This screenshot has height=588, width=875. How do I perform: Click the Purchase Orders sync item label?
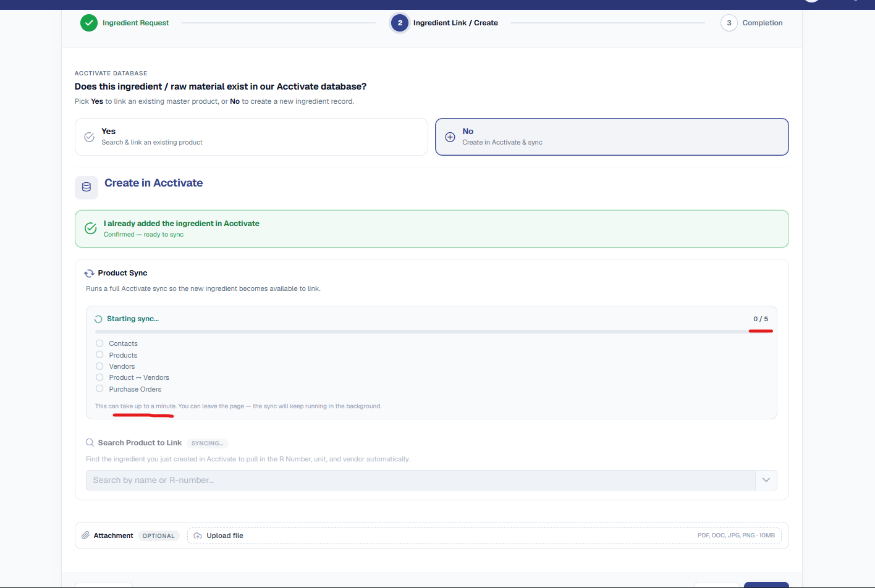click(135, 389)
